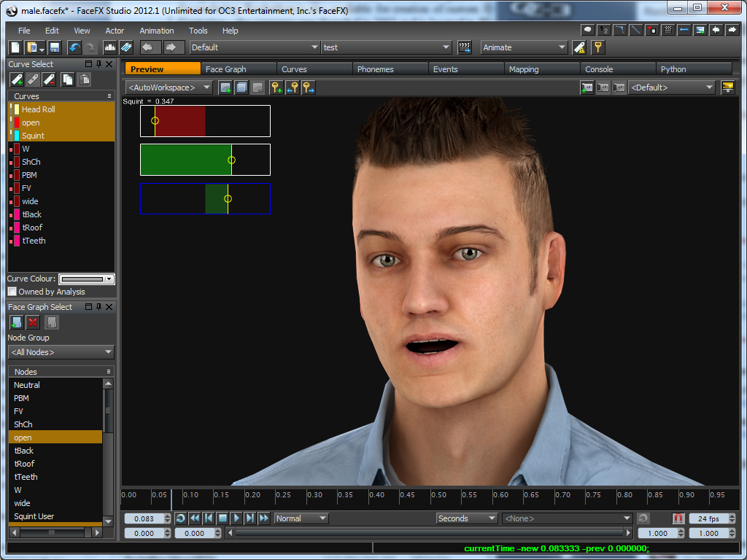This screenshot has width=747, height=560.
Task: Toggle the 1 2 numbering icon top right
Action: (x=604, y=30)
